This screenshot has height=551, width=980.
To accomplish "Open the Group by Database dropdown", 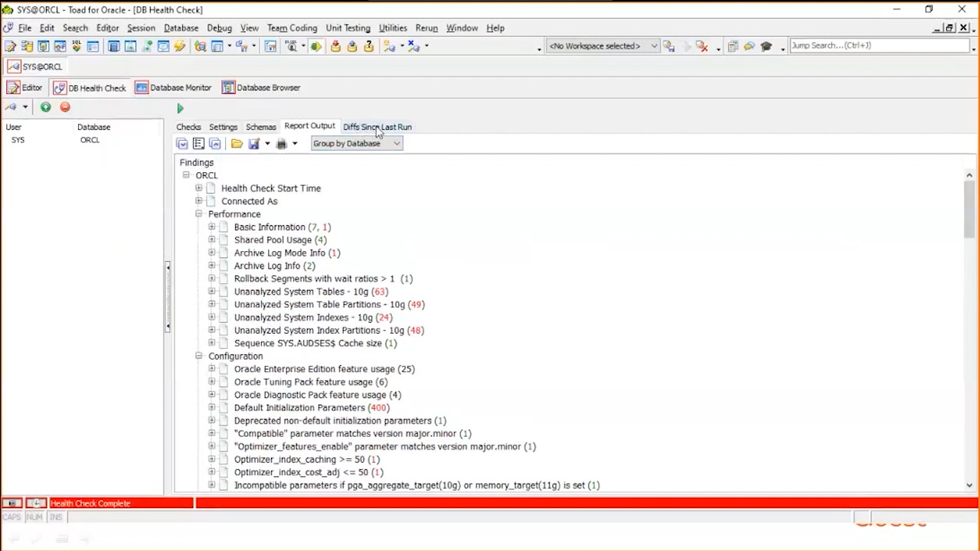I will pos(396,143).
